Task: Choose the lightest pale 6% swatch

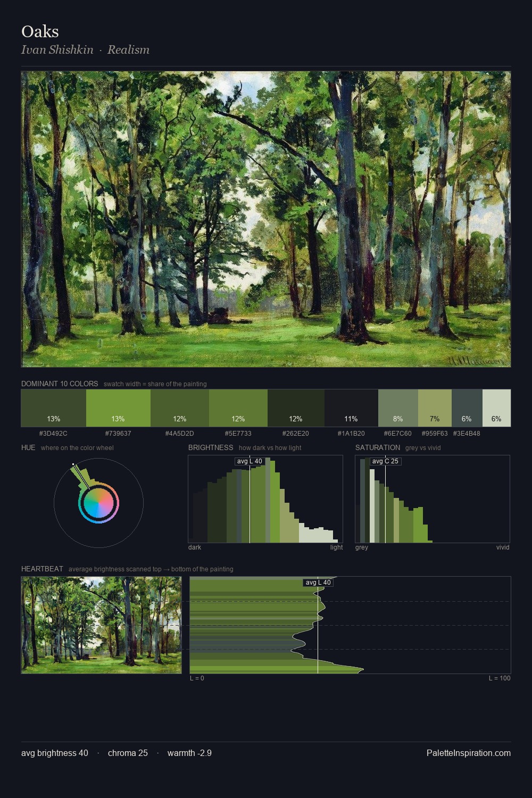Action: (x=496, y=408)
